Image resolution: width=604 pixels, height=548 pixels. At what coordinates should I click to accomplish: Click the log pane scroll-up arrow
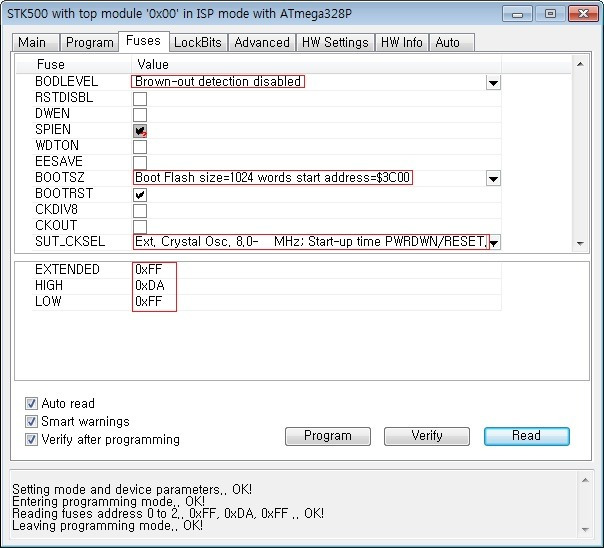[x=585, y=480]
